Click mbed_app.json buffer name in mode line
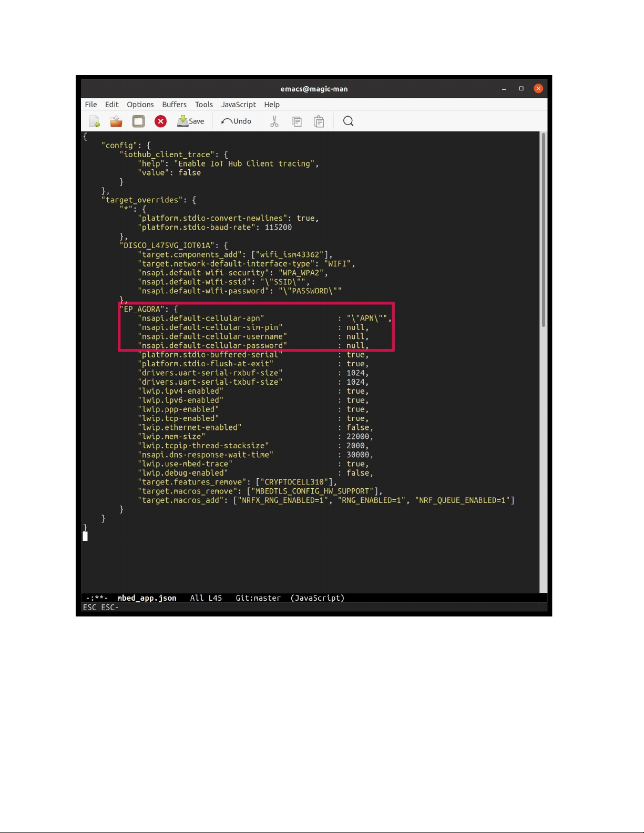 tap(147, 598)
